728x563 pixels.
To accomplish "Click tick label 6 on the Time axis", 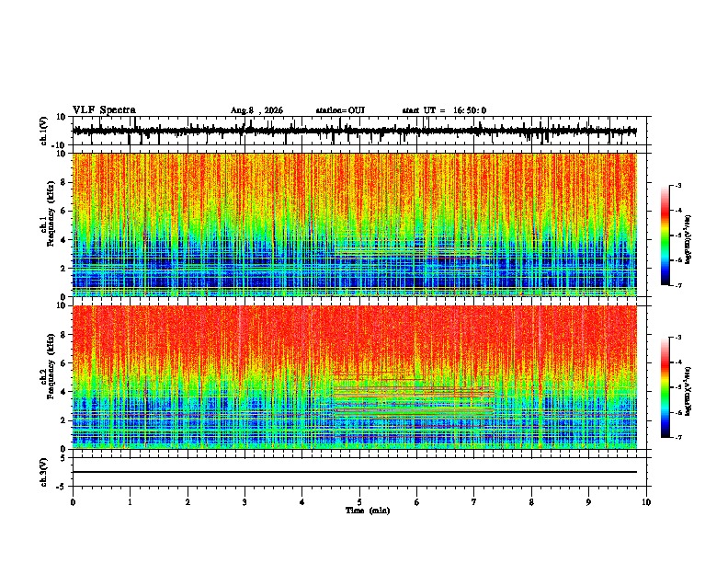I will (417, 502).
